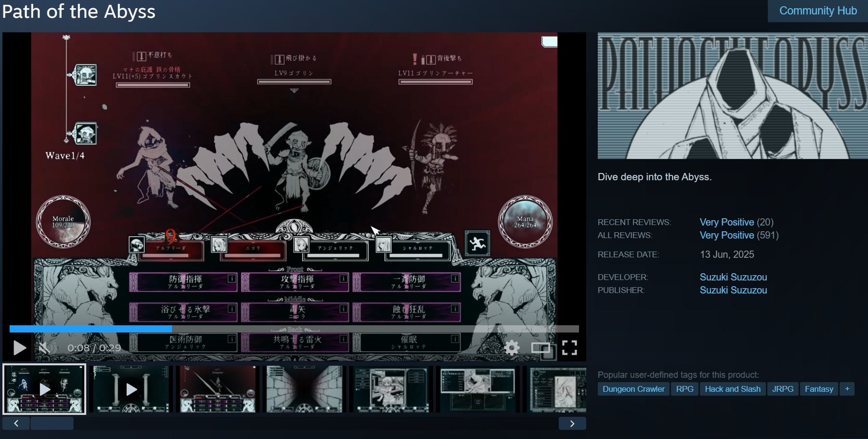View the fourth dungeon corridor screenshot thumbnail

coord(304,389)
